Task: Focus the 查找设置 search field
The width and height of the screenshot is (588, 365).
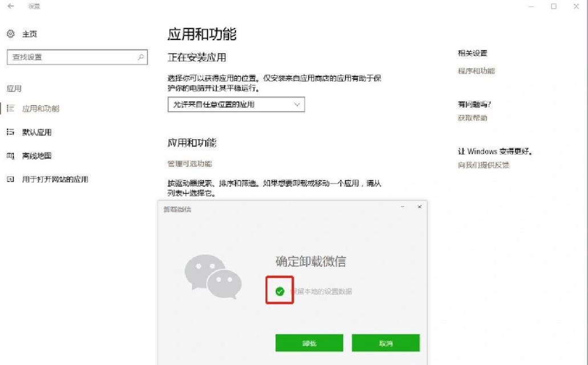Action: [77, 57]
